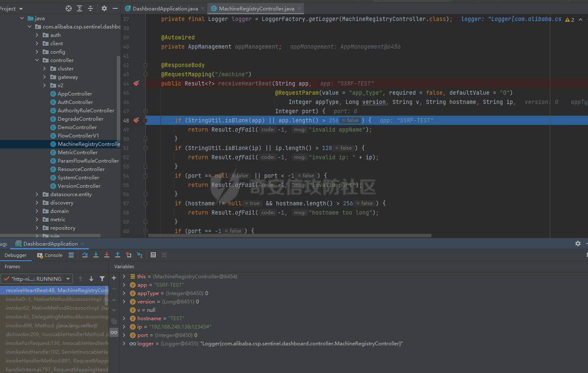The width and height of the screenshot is (588, 373).
Task: Toggle the breakpoint on line 44
Action: pyautogui.click(x=137, y=83)
